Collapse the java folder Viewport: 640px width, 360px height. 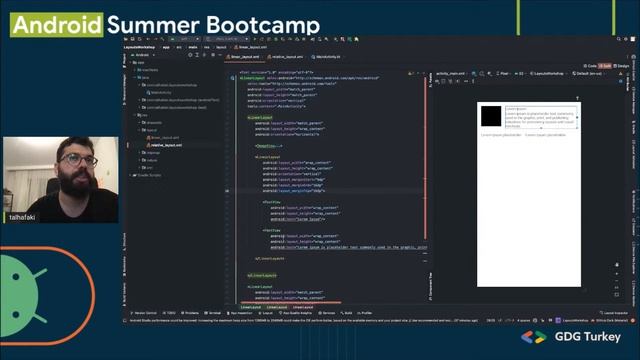(x=135, y=77)
